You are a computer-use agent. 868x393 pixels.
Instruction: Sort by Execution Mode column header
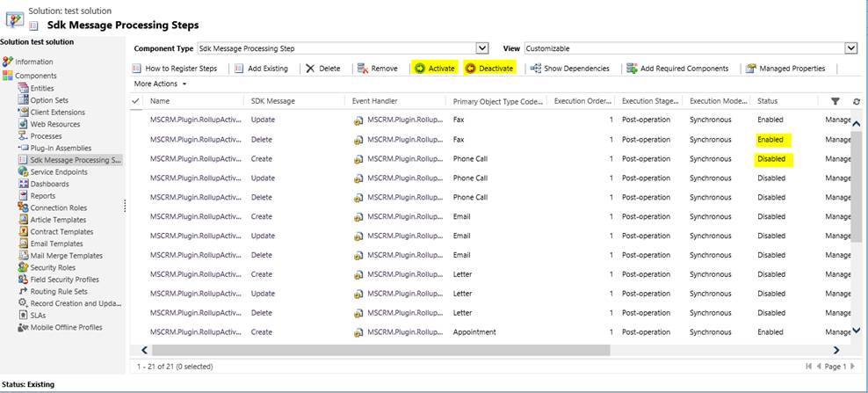718,101
